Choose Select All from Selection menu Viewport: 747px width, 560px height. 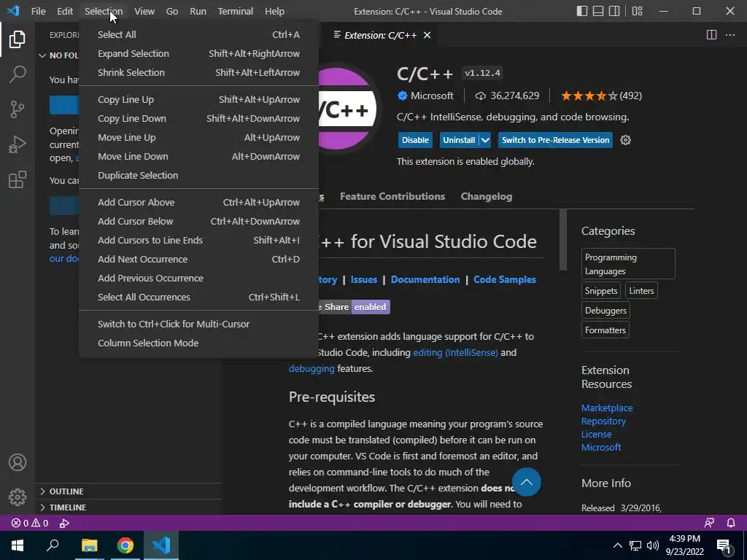pos(198,34)
